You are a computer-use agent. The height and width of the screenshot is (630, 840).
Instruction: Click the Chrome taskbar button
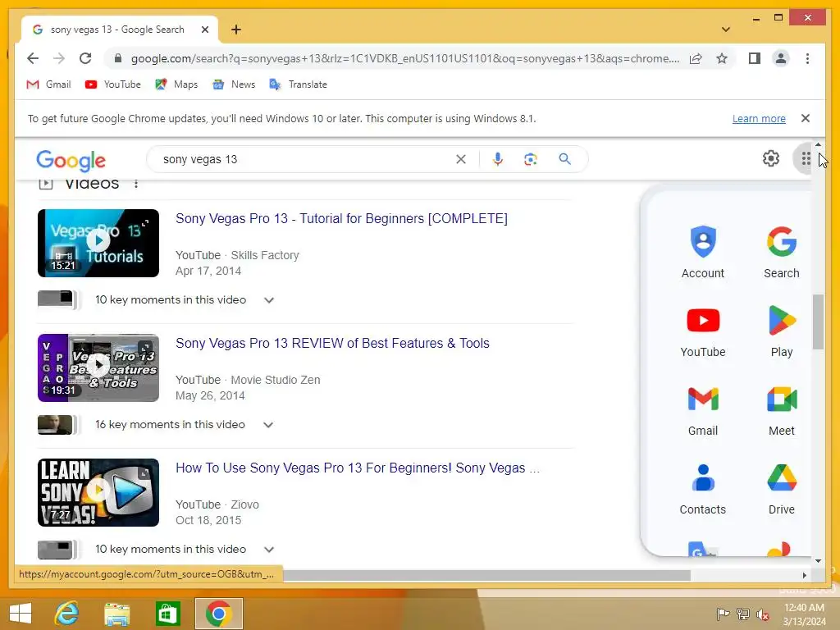[x=218, y=614]
